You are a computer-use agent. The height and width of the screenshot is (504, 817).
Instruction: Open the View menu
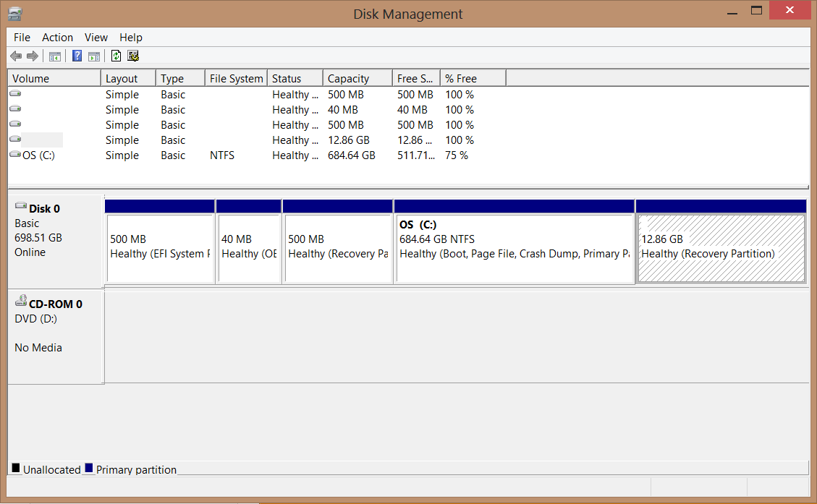[96, 38]
